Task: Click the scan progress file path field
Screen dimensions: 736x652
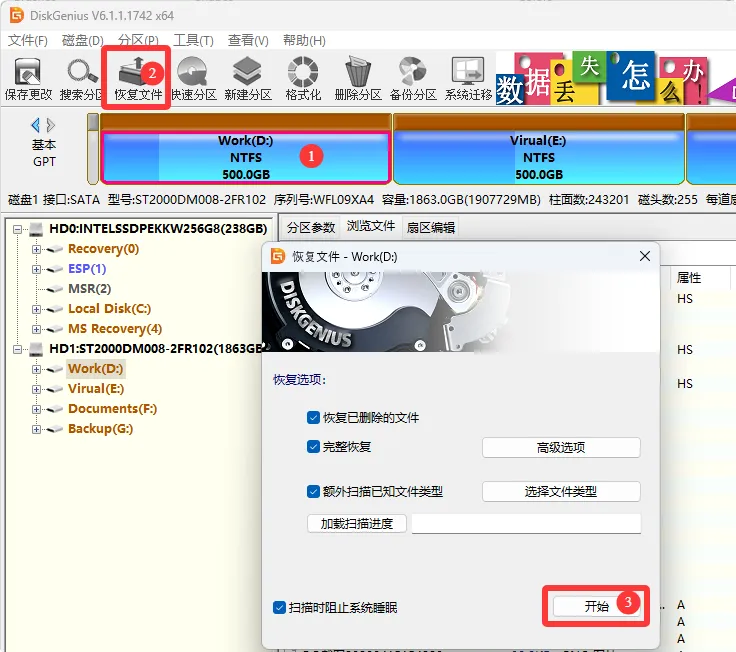Action: (526, 523)
